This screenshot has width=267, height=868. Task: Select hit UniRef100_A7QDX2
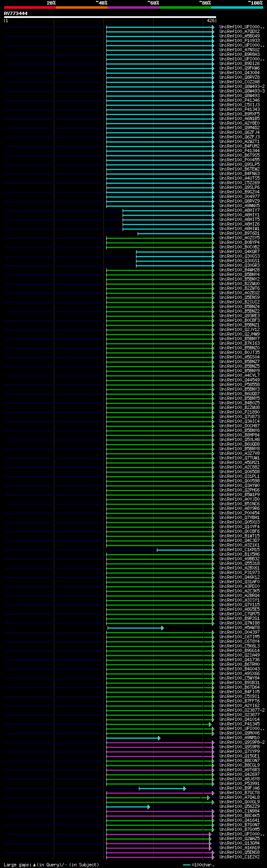[239, 32]
